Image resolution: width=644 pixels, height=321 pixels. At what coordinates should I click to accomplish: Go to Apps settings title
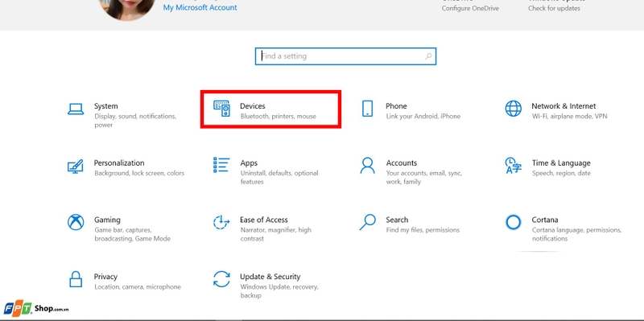click(x=249, y=163)
